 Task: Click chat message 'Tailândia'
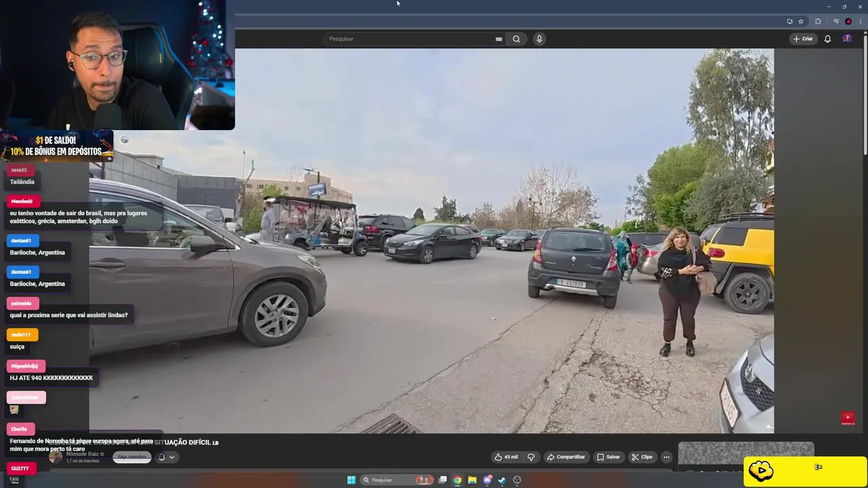pyautogui.click(x=22, y=182)
